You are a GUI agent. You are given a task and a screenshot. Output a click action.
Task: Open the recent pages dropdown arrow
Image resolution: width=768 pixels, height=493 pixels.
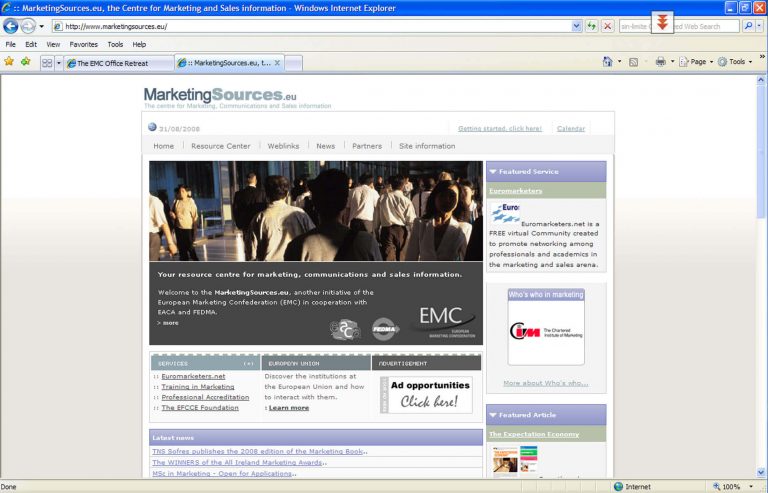point(42,26)
